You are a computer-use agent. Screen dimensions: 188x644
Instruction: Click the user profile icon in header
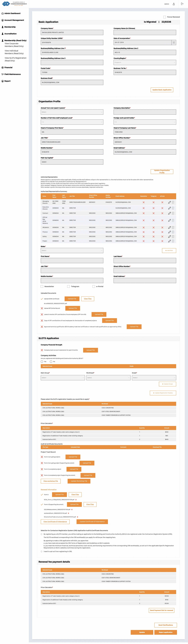(174, 4)
